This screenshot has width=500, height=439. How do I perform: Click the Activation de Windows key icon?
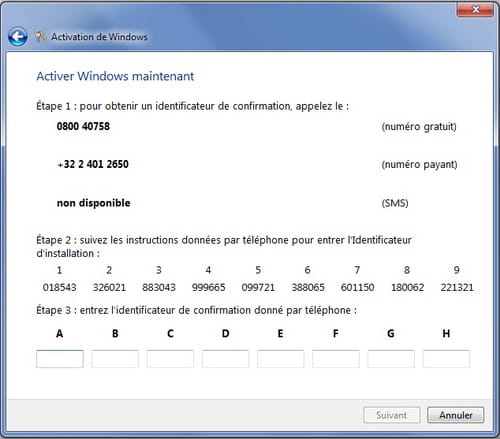point(40,36)
